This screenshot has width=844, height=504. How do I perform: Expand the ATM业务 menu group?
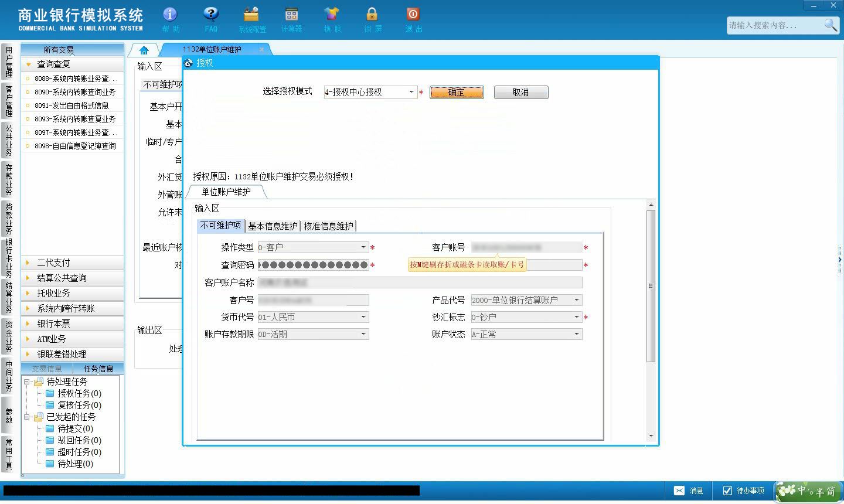(73, 339)
